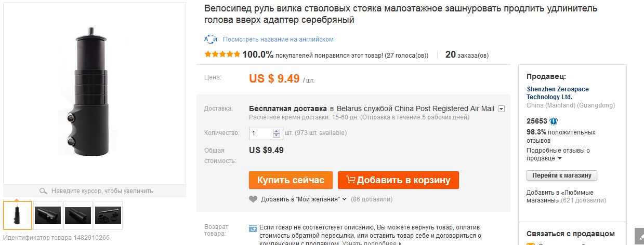Screen dimensions: 644x245
Task: Expand the "Мои желания" wishlist dropdown arrow
Action: (x=344, y=199)
